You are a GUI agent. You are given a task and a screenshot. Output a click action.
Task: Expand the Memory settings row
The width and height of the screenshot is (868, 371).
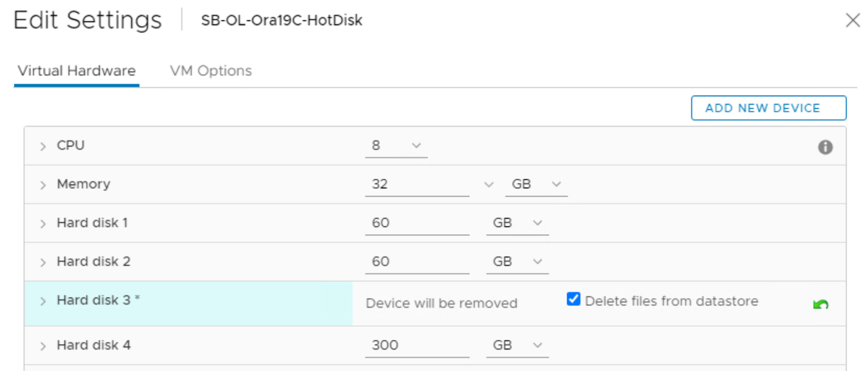click(x=43, y=185)
